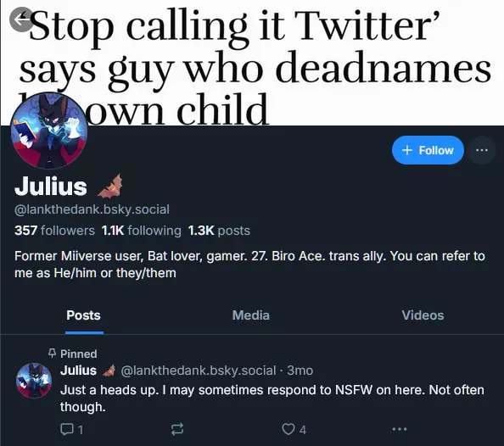504x446 pixels.
Task: Open the 3mo timestamp of pinned post
Action: pos(300,371)
